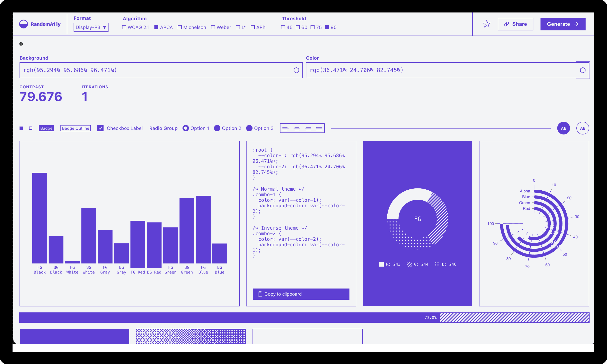Enable the WCAG 2.1 algorithm checkbox
This screenshot has width=607, height=364.
pyautogui.click(x=124, y=27)
